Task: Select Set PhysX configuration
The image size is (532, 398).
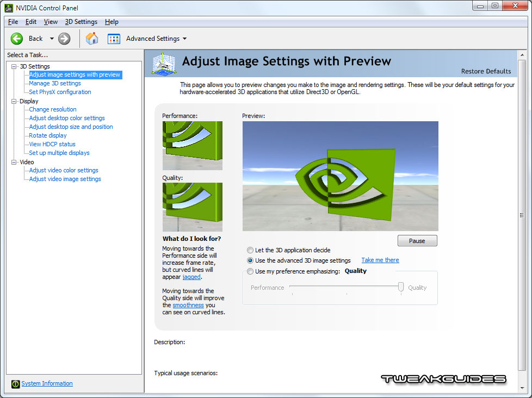Action: (60, 92)
